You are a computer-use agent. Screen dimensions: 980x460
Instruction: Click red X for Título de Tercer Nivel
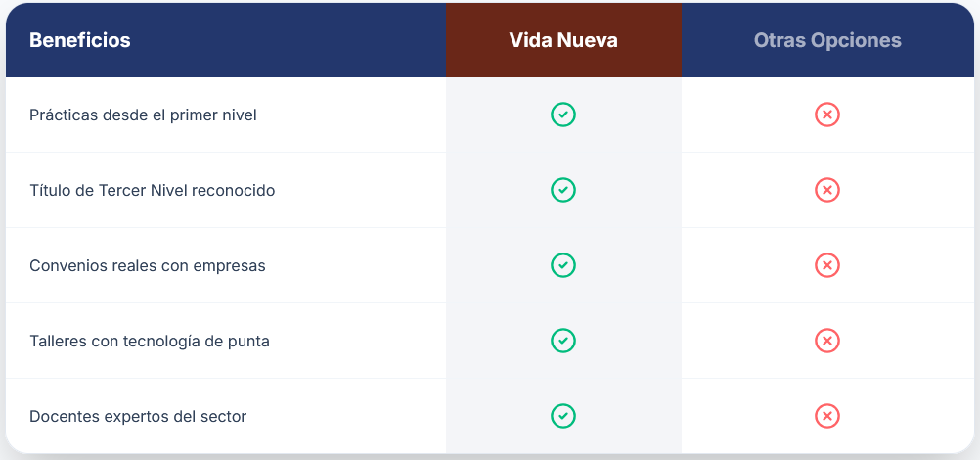[827, 190]
